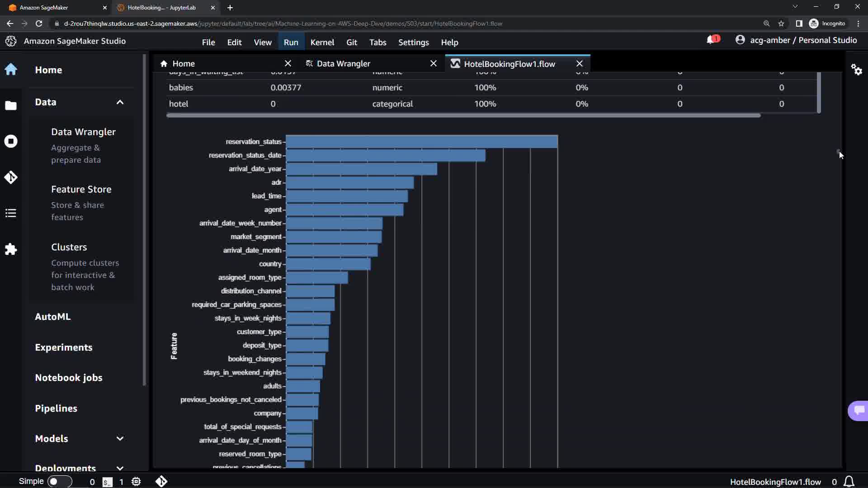The image size is (868, 488).
Task: Open the running terminals and kernels icon
Action: [x=11, y=141]
